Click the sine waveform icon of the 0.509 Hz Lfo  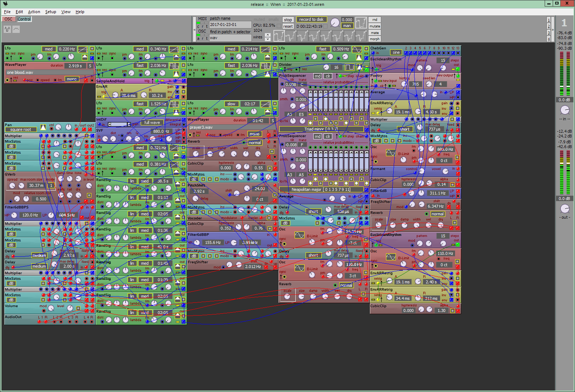click(357, 49)
